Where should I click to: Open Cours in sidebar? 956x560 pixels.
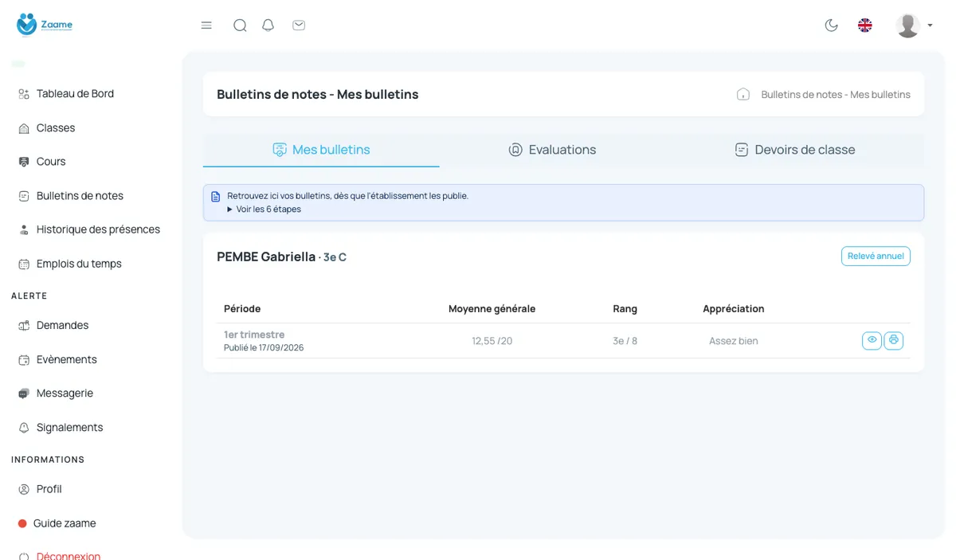coord(51,162)
